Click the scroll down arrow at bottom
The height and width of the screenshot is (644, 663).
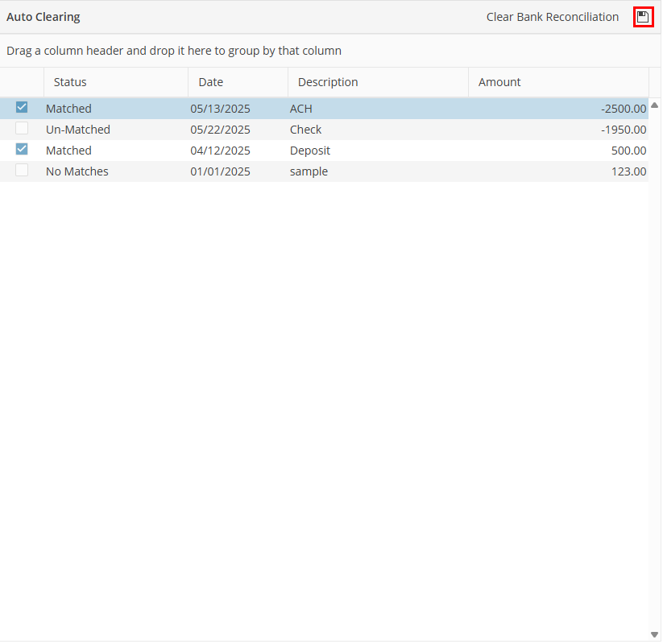click(654, 634)
